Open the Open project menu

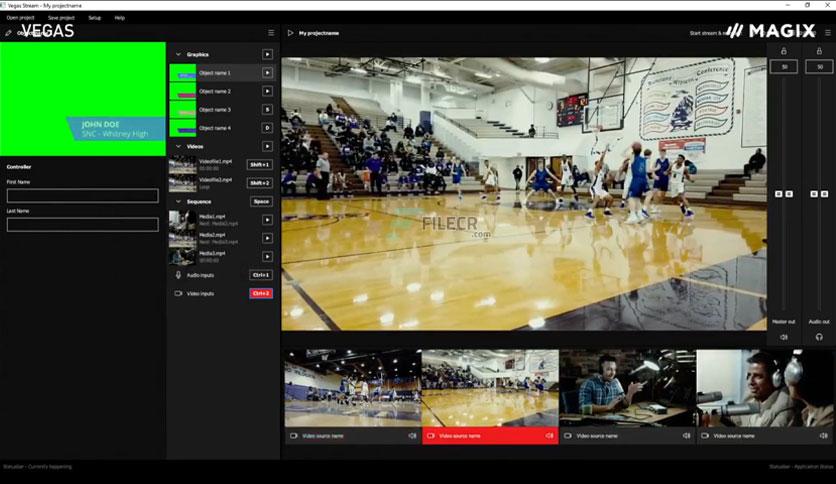click(x=20, y=18)
